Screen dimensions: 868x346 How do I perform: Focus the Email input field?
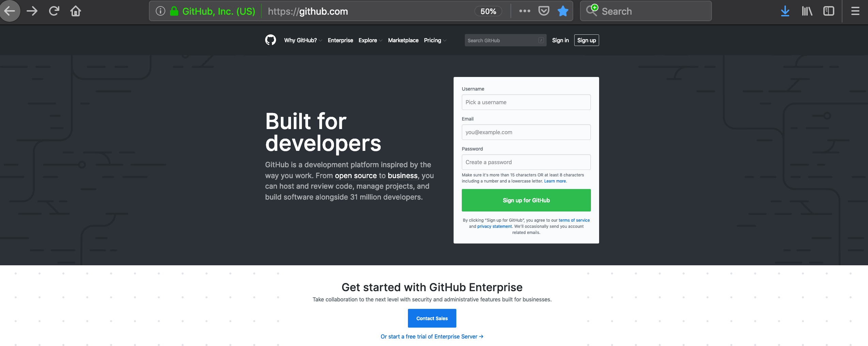[526, 132]
